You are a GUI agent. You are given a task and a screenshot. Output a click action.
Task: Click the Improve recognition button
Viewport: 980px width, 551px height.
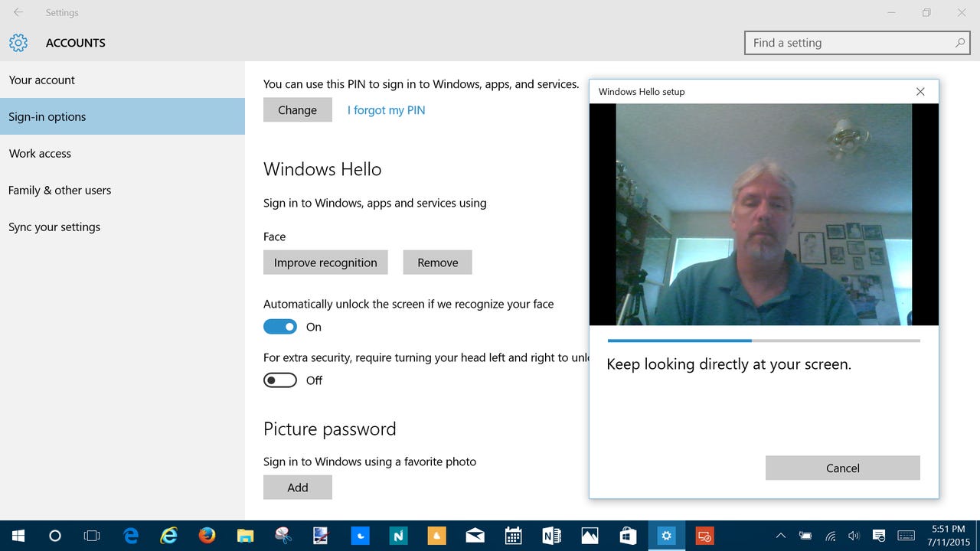[325, 262]
